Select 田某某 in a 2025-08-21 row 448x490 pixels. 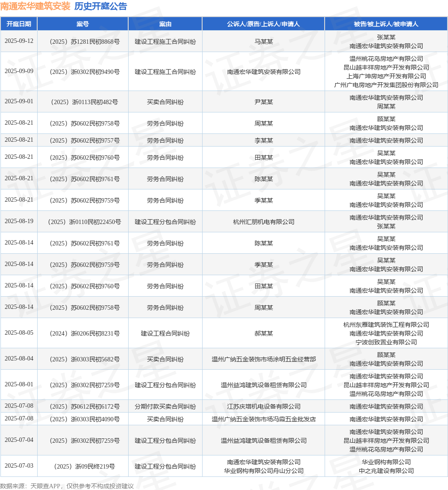pos(264,157)
